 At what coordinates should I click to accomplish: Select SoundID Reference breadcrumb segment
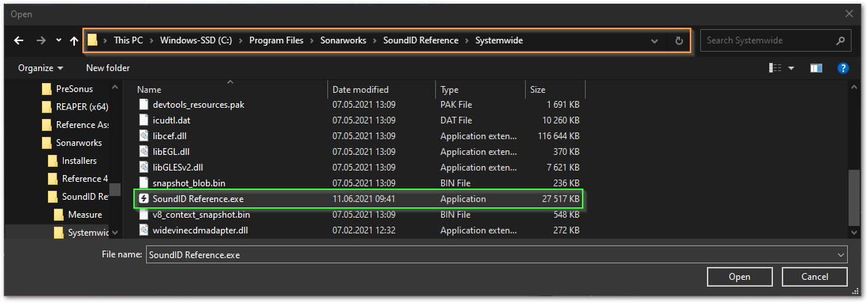tap(421, 40)
